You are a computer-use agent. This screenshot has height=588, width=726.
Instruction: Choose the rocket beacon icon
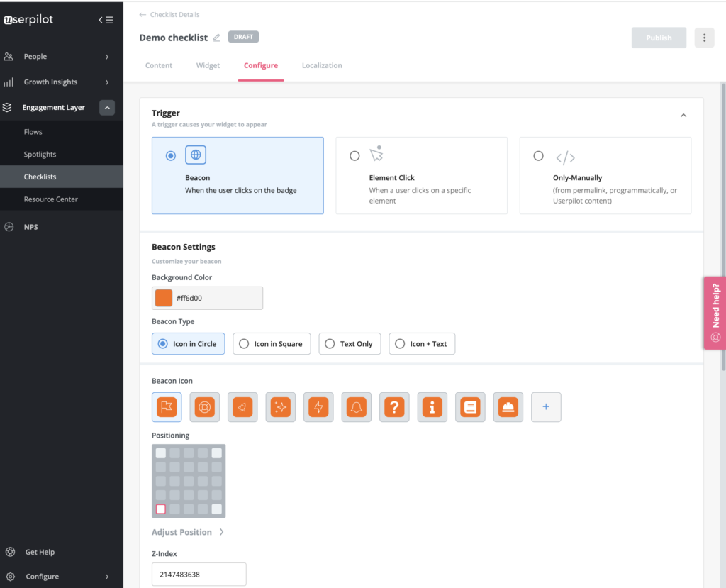242,407
